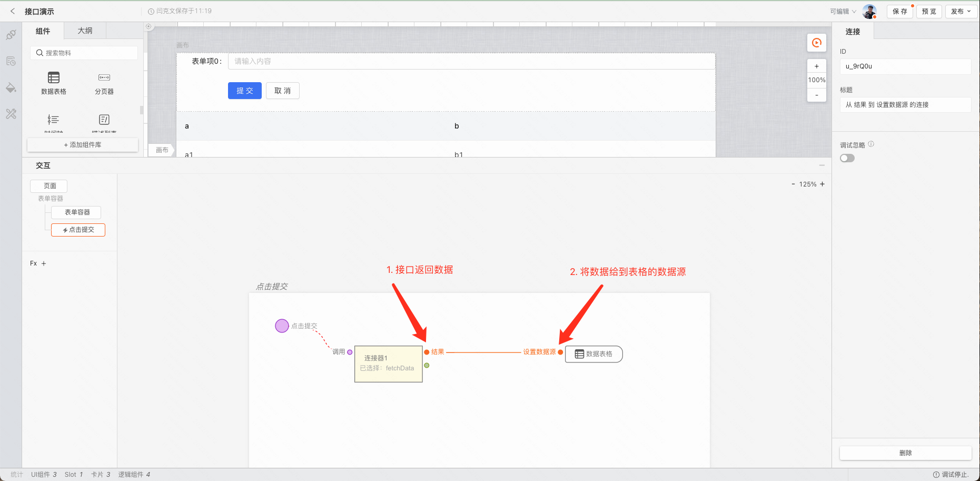The image size is (980, 481).
Task: Click the 画布 breadcrumb tab
Action: (162, 150)
